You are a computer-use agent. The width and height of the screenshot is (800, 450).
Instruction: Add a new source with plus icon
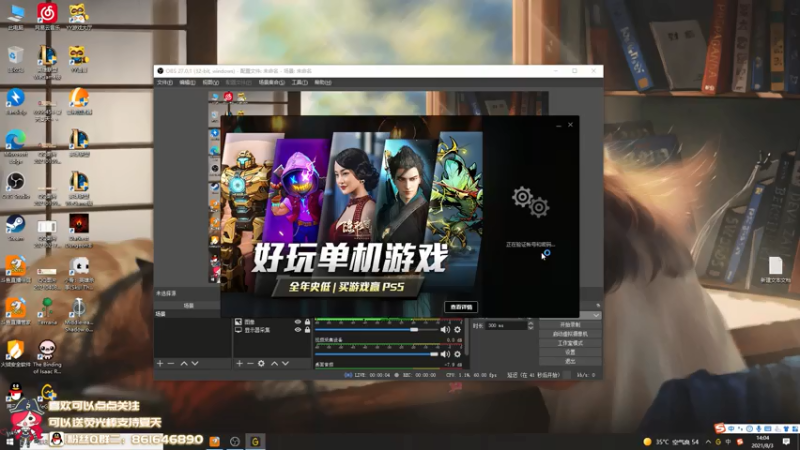(x=239, y=363)
